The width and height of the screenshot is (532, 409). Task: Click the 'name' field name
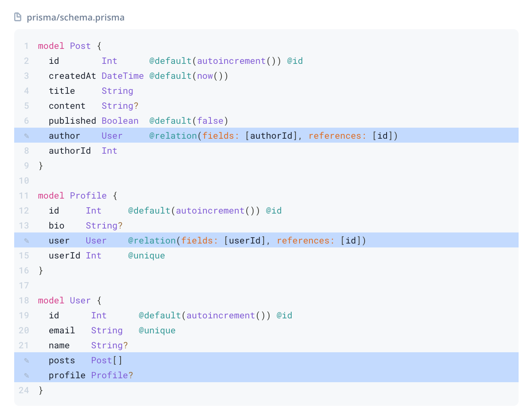(59, 346)
